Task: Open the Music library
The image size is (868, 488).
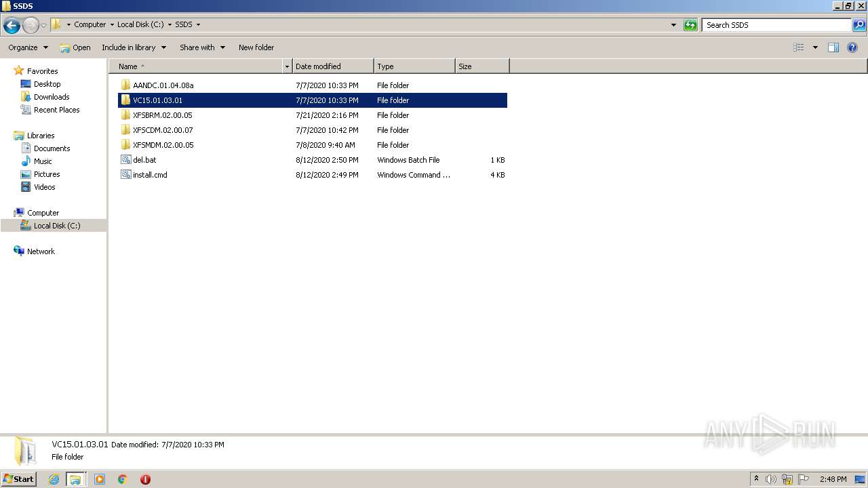Action: [x=43, y=161]
